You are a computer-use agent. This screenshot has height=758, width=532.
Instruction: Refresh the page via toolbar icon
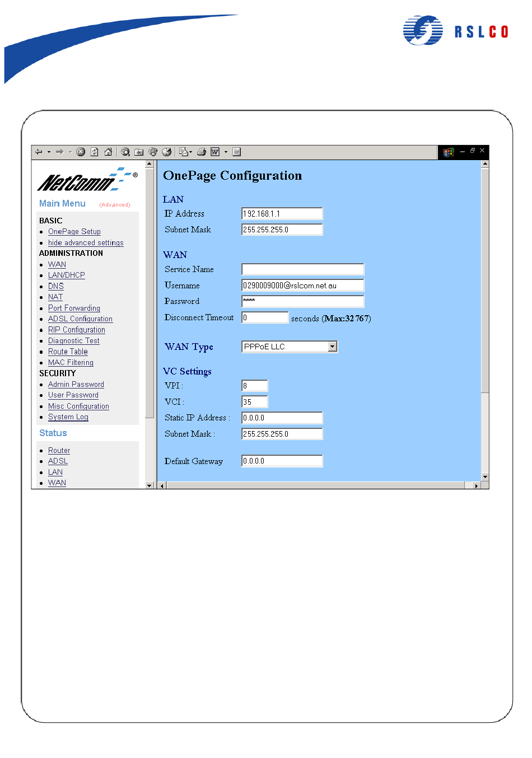point(95,152)
